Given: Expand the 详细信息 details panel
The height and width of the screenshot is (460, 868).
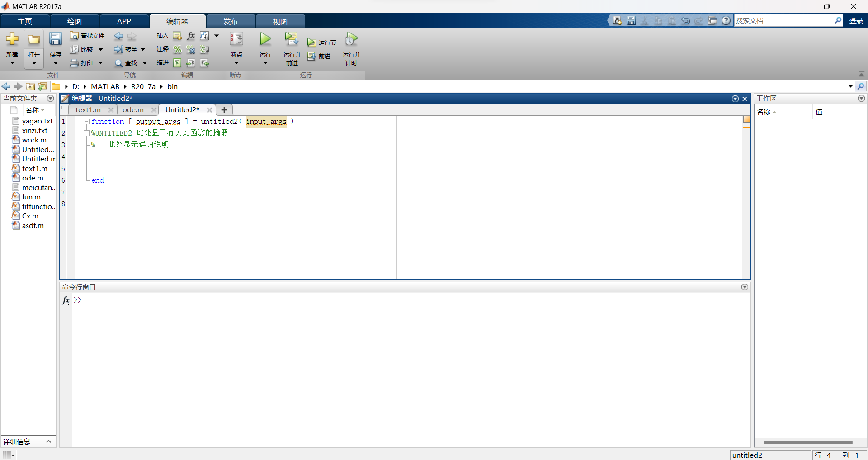Looking at the screenshot, I should [48, 441].
